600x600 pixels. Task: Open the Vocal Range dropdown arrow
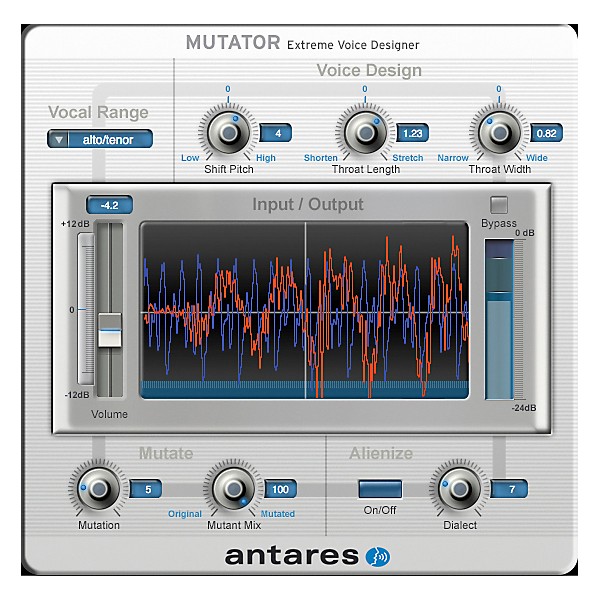point(58,140)
